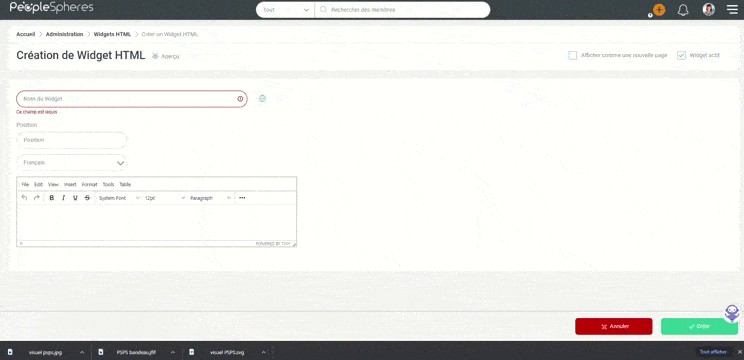Toggle bold formatting in the editor
This screenshot has height=360, width=744.
click(x=52, y=198)
